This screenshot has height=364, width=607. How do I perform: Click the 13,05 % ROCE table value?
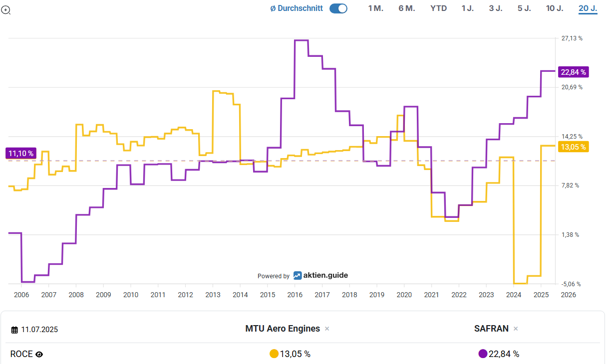click(x=295, y=354)
